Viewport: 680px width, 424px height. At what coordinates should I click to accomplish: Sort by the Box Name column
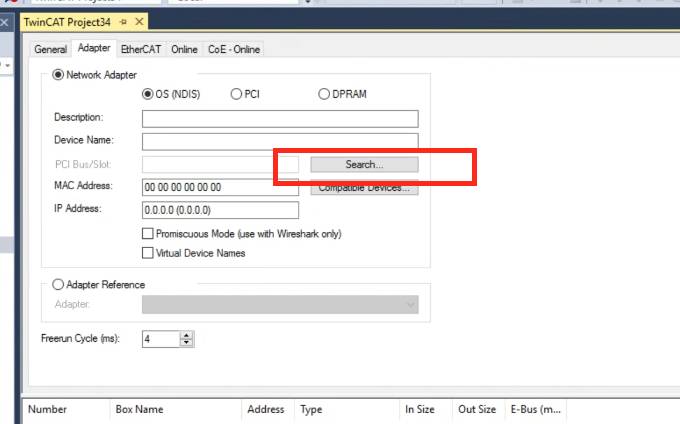point(176,409)
